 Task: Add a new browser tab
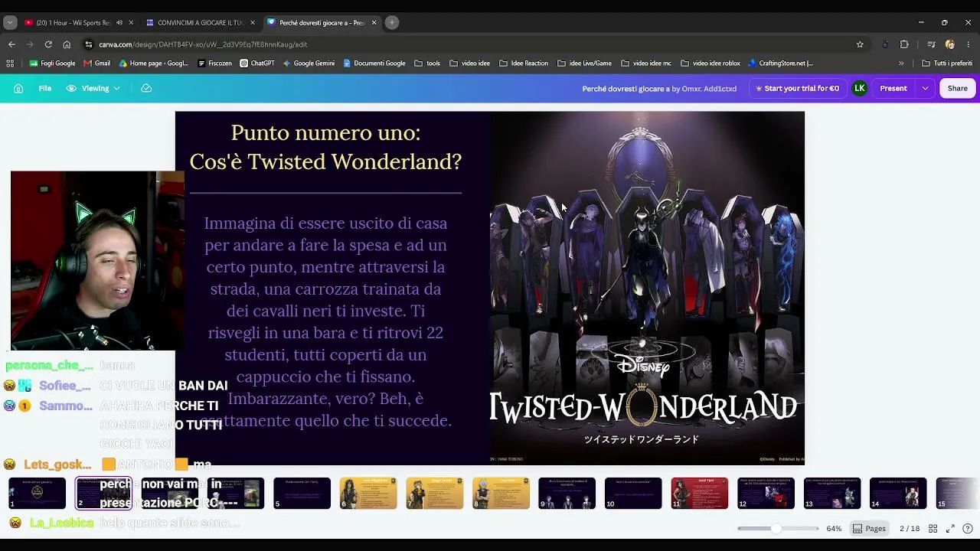[x=392, y=23]
